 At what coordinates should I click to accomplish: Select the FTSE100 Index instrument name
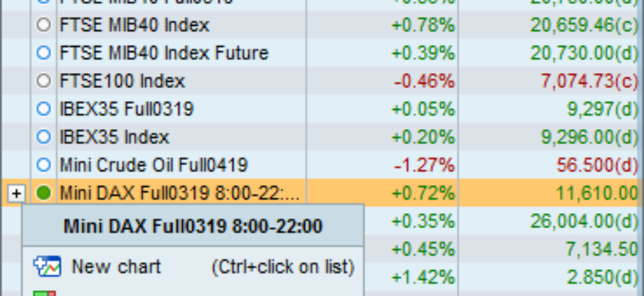pyautogui.click(x=122, y=80)
